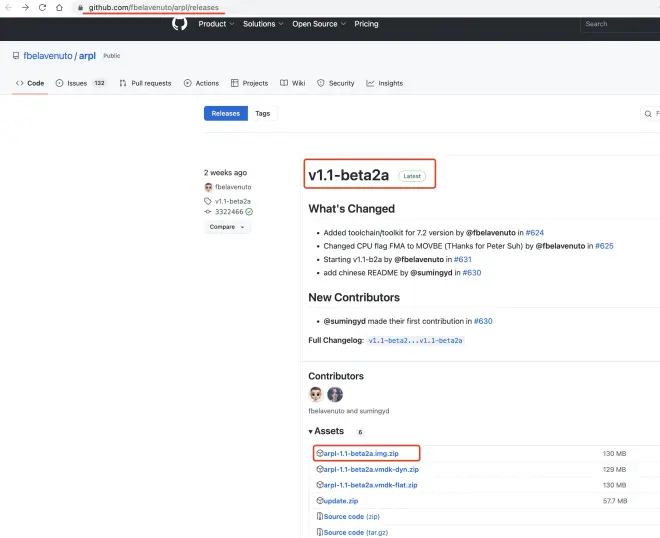Click the 3322466 commit hash link
The width and height of the screenshot is (660, 538).
pos(229,212)
